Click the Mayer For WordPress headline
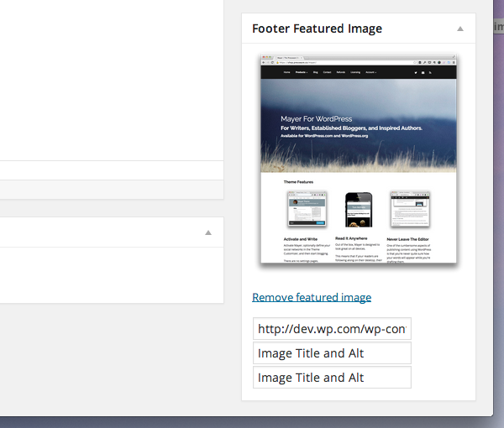Viewport: 504px width, 428px height. click(x=317, y=119)
